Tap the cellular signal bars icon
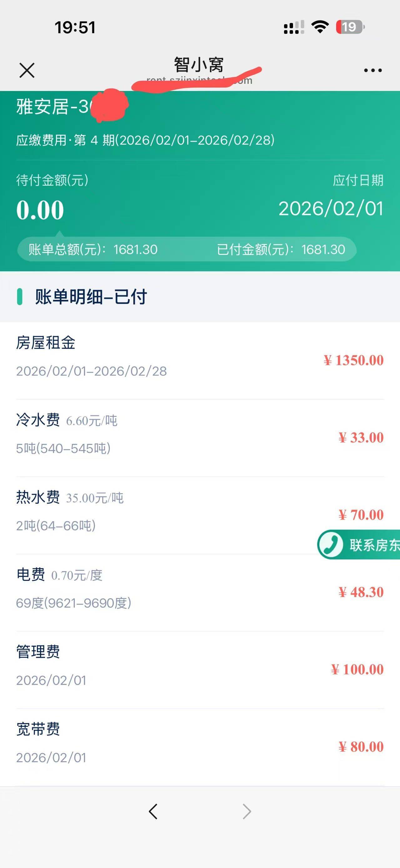This screenshot has height=868, width=400. click(x=294, y=27)
